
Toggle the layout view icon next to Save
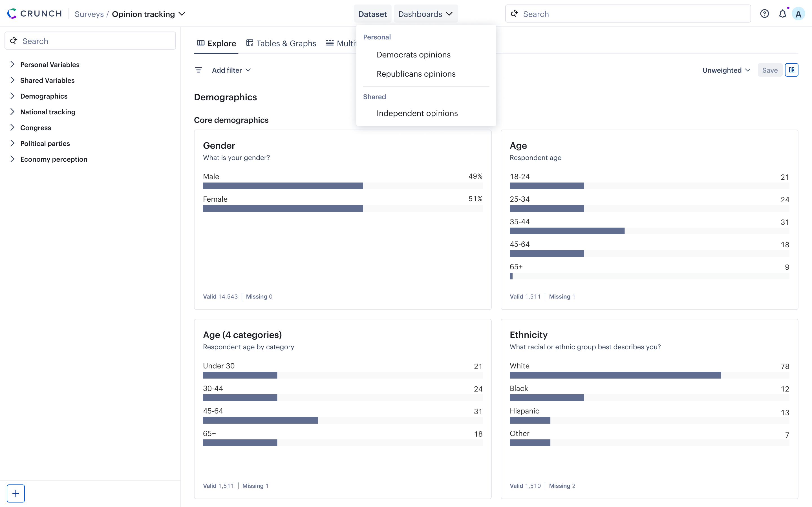pyautogui.click(x=791, y=70)
